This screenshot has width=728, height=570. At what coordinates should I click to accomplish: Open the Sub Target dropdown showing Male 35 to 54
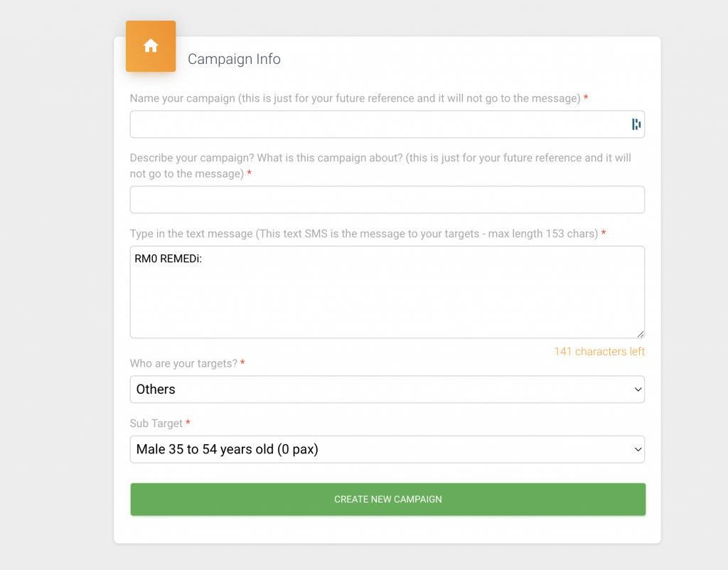(387, 449)
